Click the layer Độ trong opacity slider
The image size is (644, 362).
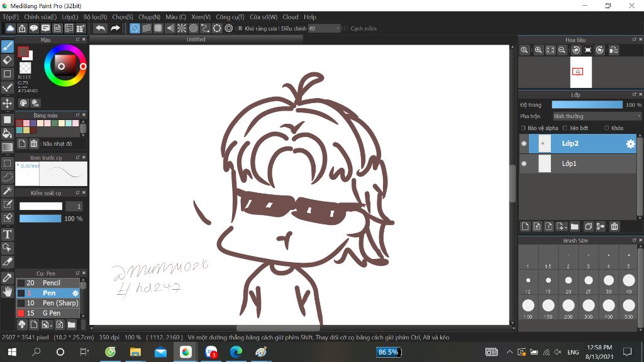[587, 105]
